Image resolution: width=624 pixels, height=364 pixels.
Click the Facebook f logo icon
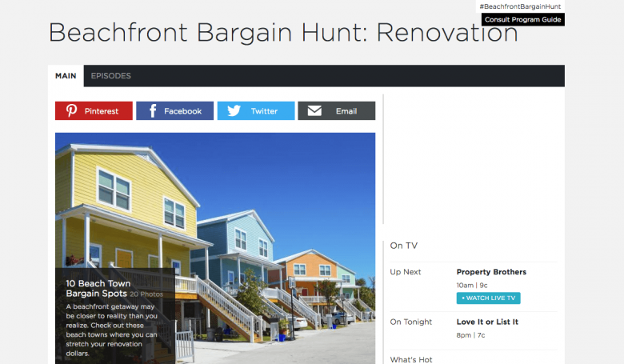[153, 110]
